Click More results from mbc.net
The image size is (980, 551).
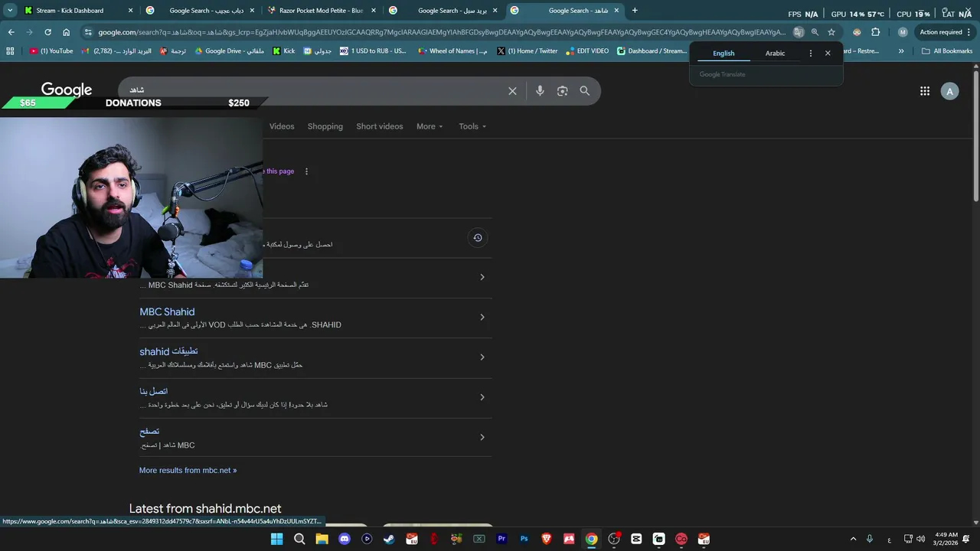click(x=188, y=470)
